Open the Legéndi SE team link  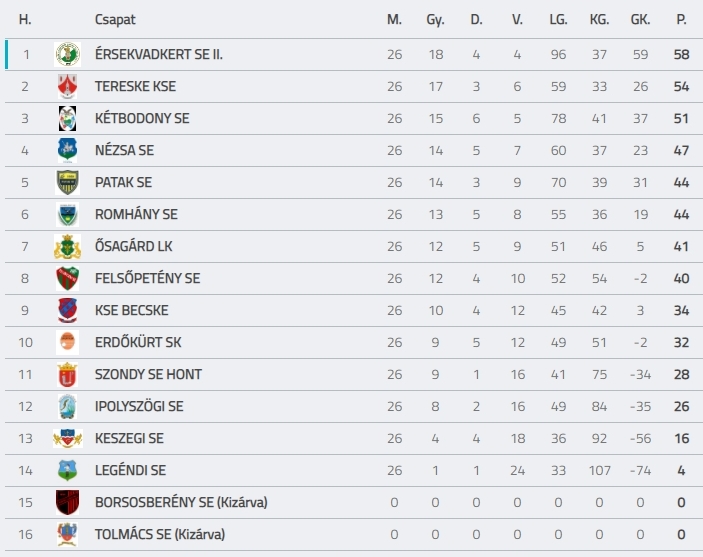click(x=130, y=470)
